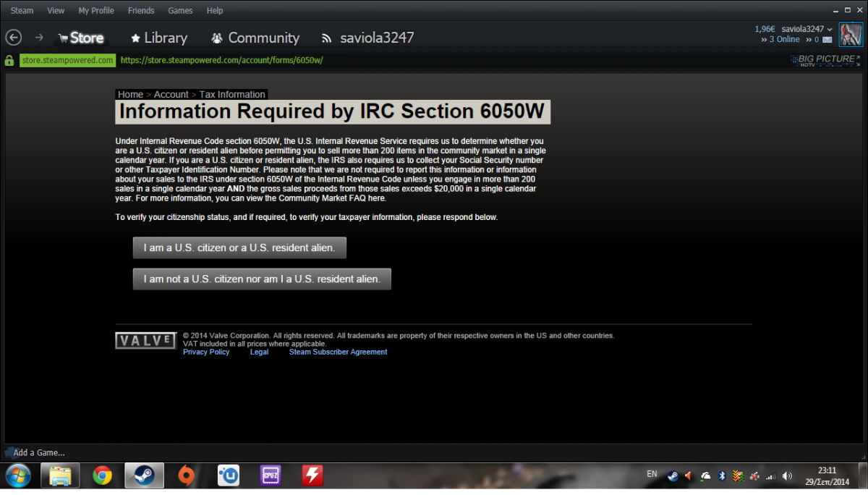Click Account in the breadcrumb
The width and height of the screenshot is (868, 495).
(x=171, y=94)
